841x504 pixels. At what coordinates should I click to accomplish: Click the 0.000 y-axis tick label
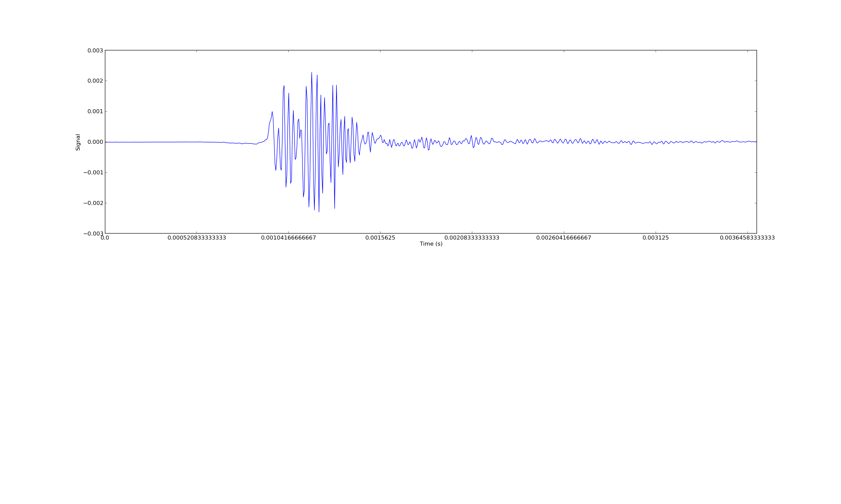95,142
